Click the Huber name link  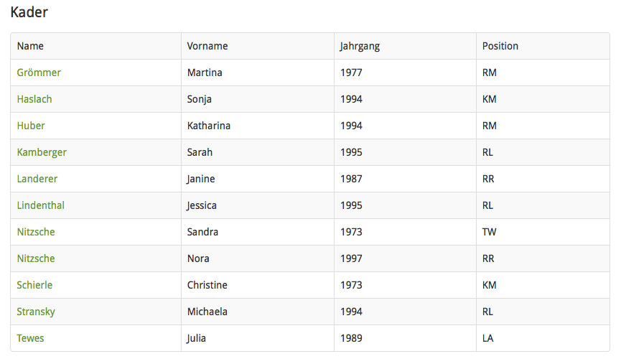[31, 126]
